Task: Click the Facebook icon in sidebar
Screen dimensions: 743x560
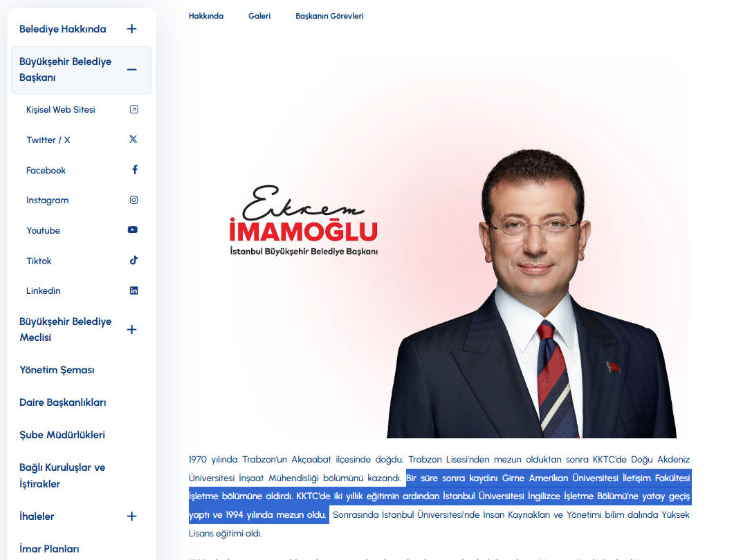Action: 134,169
